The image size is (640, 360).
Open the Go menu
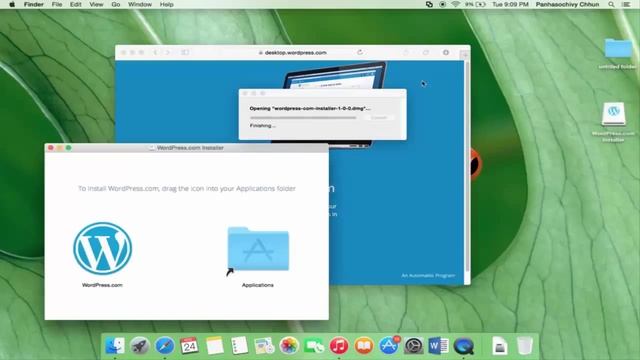click(116, 4)
